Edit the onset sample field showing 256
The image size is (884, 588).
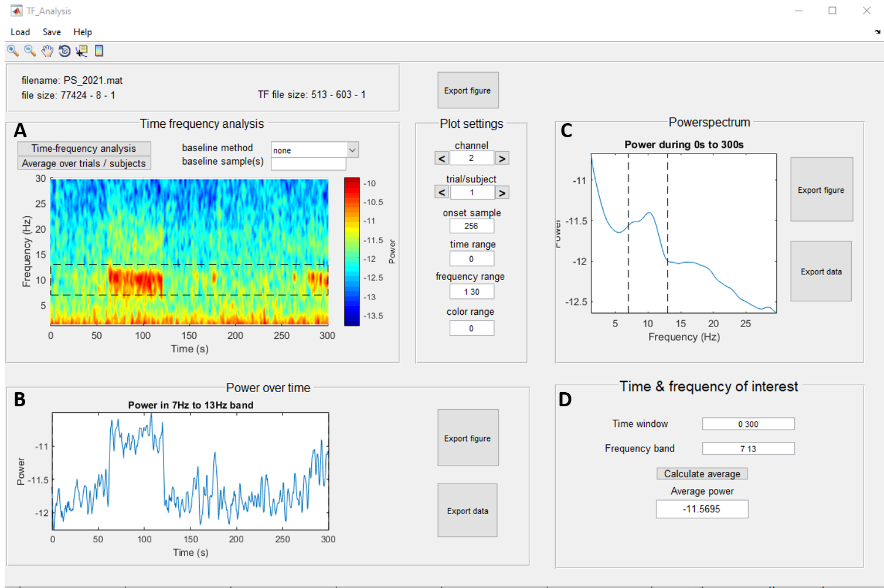click(472, 226)
